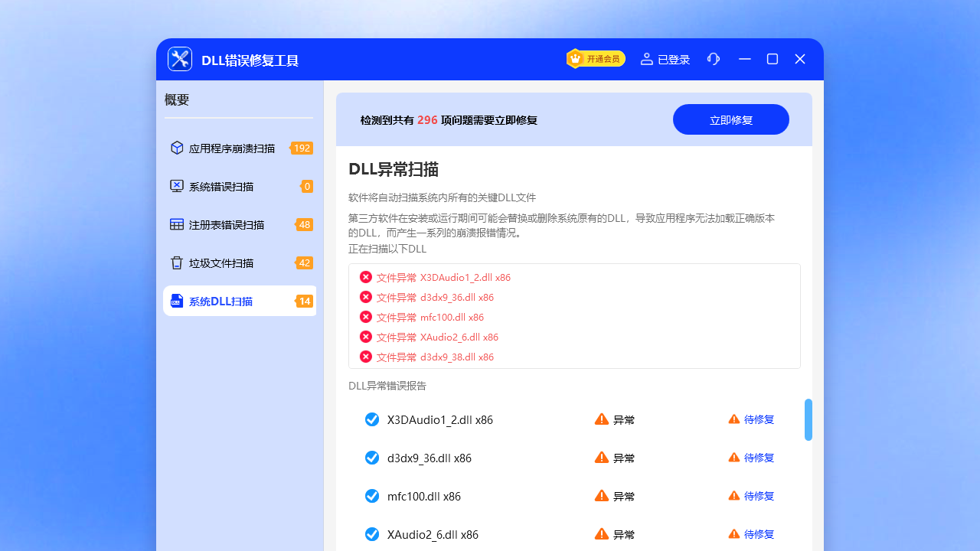Click the 42 badge on junk file scan
Image resolution: width=980 pixels, height=551 pixels.
tap(304, 262)
